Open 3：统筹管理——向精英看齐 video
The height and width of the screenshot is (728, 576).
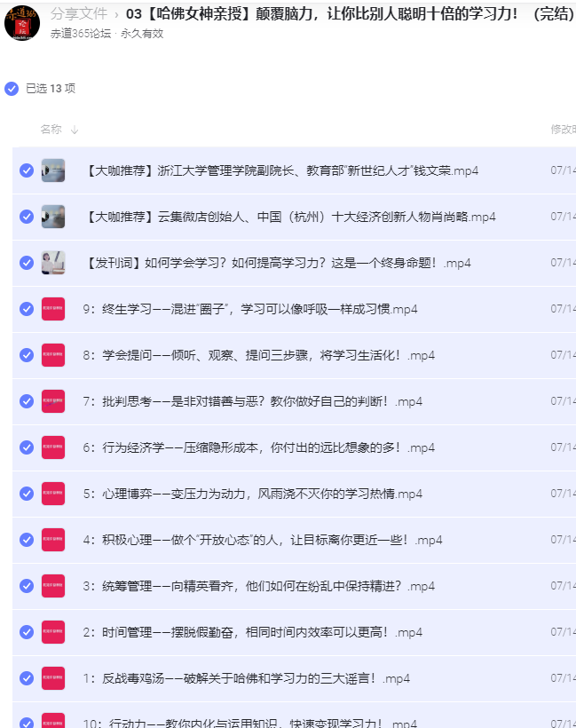(x=259, y=586)
